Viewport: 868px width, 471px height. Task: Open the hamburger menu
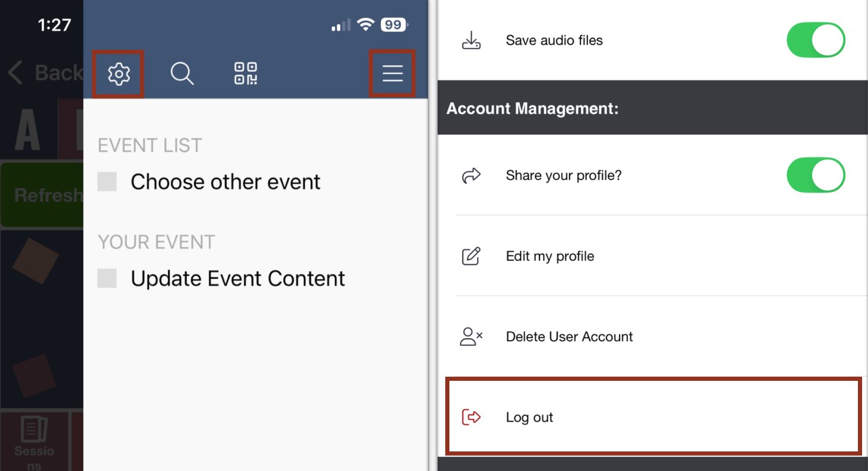(392, 73)
